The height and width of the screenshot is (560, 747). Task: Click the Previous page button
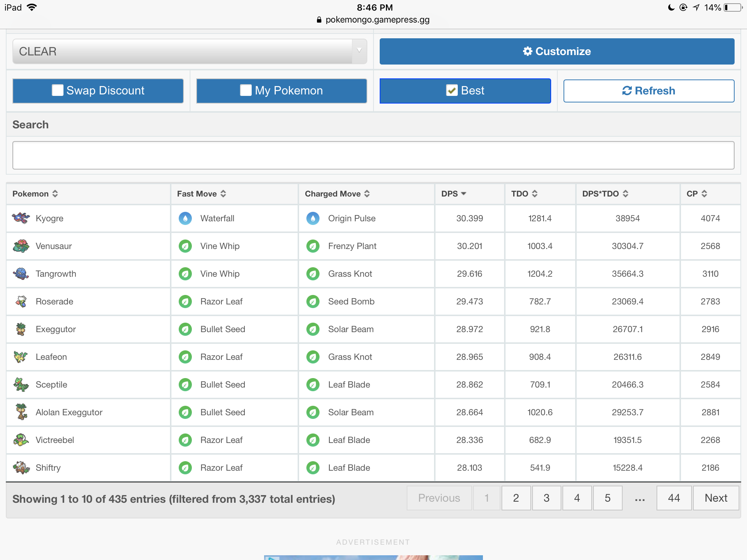pos(439,498)
